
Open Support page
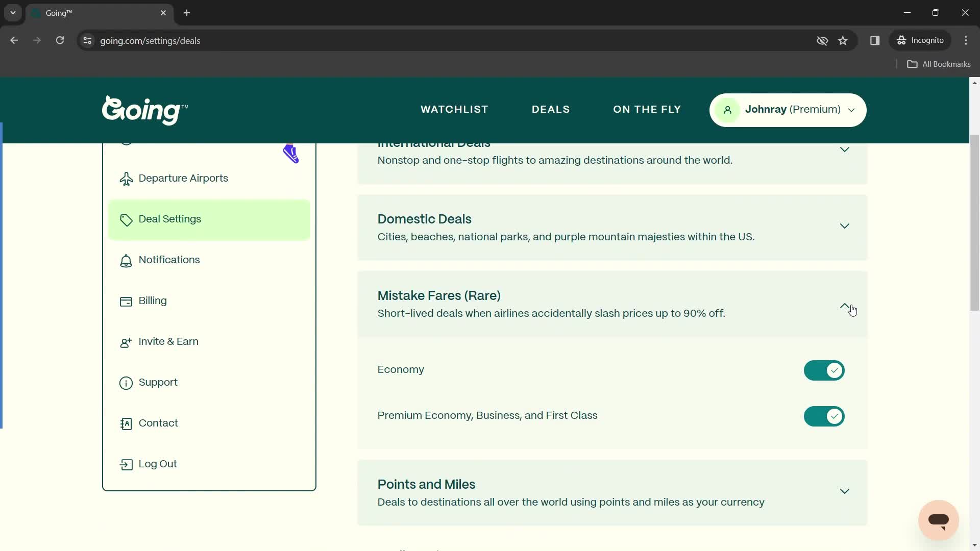point(209,383)
